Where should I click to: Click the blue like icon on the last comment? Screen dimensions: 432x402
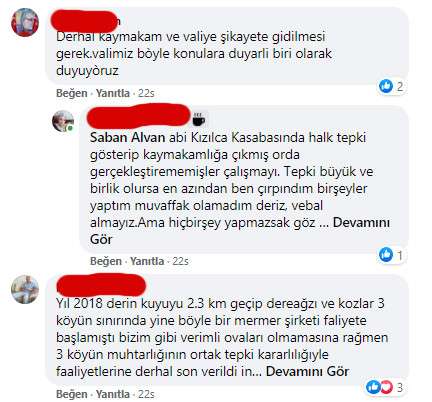(373, 387)
